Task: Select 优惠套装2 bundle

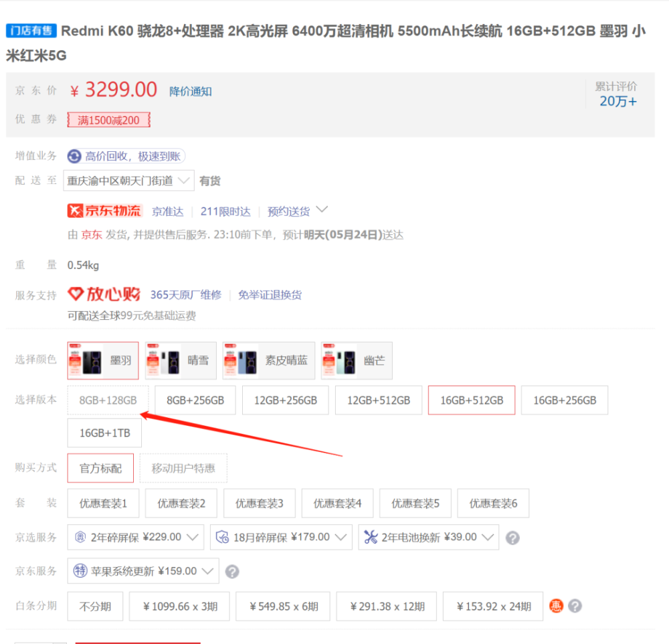Action: pos(181,503)
